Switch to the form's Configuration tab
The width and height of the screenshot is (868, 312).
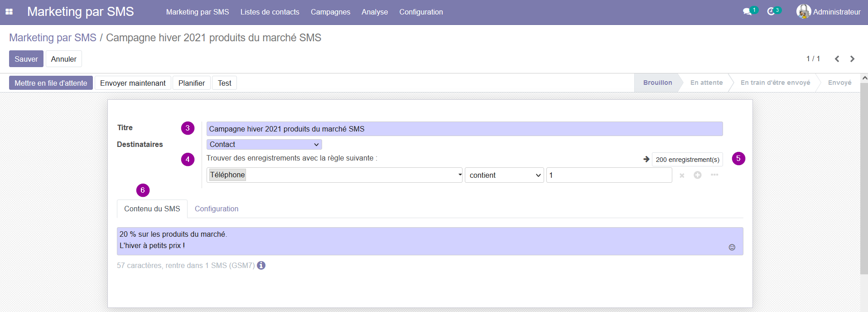pyautogui.click(x=217, y=209)
